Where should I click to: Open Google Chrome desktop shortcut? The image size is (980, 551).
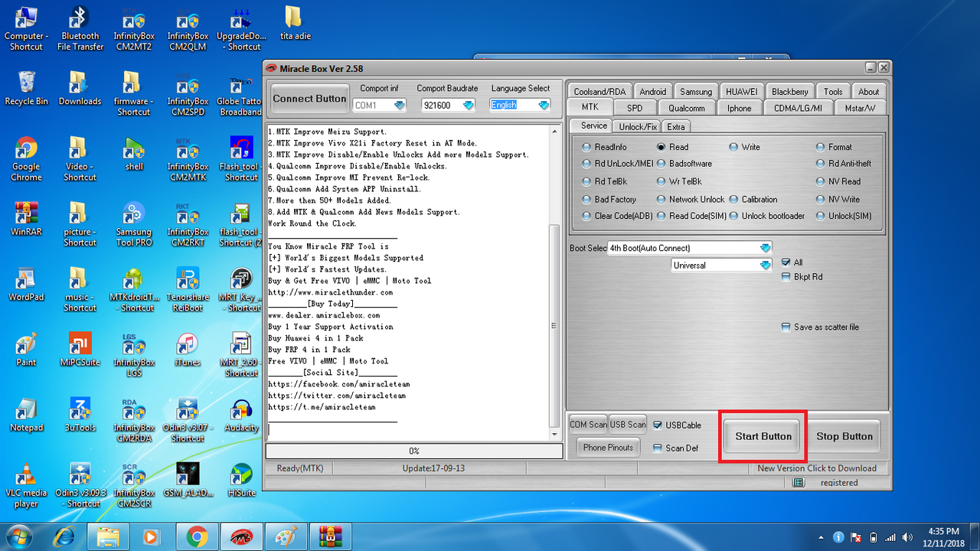pyautogui.click(x=26, y=159)
